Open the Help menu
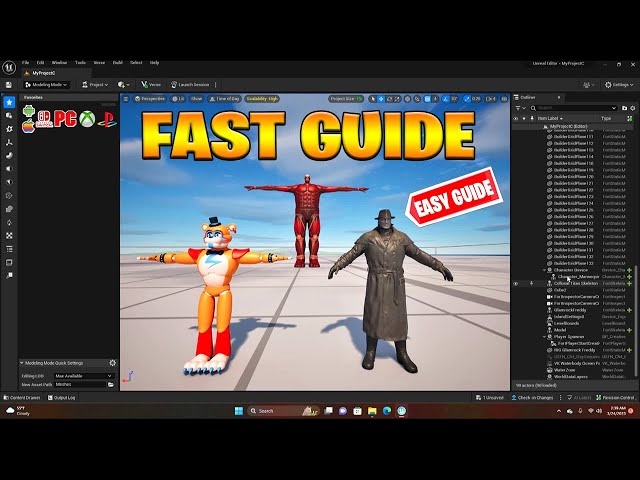640x480 pixels. pyautogui.click(x=154, y=63)
